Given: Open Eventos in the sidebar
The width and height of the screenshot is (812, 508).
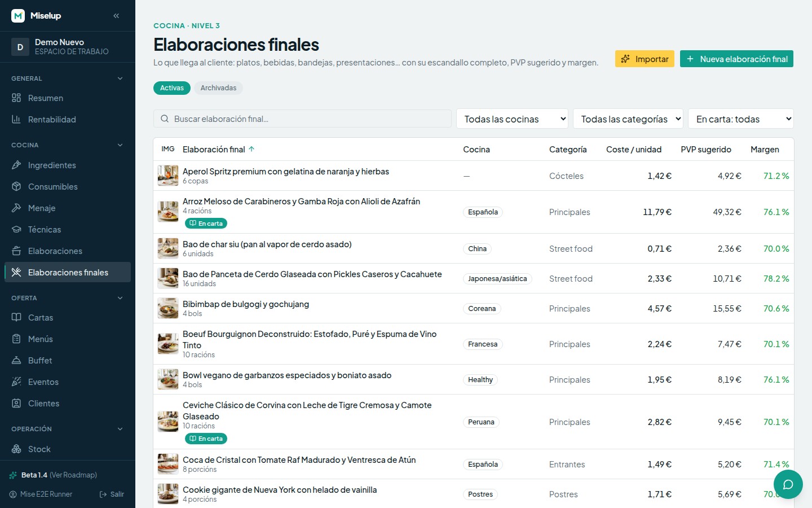Looking at the screenshot, I should click(68, 382).
